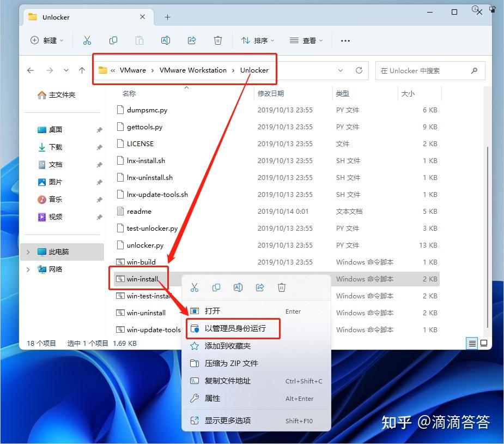The width and height of the screenshot is (504, 444).
Task: Open the 排序 dropdown menu
Action: [257, 40]
